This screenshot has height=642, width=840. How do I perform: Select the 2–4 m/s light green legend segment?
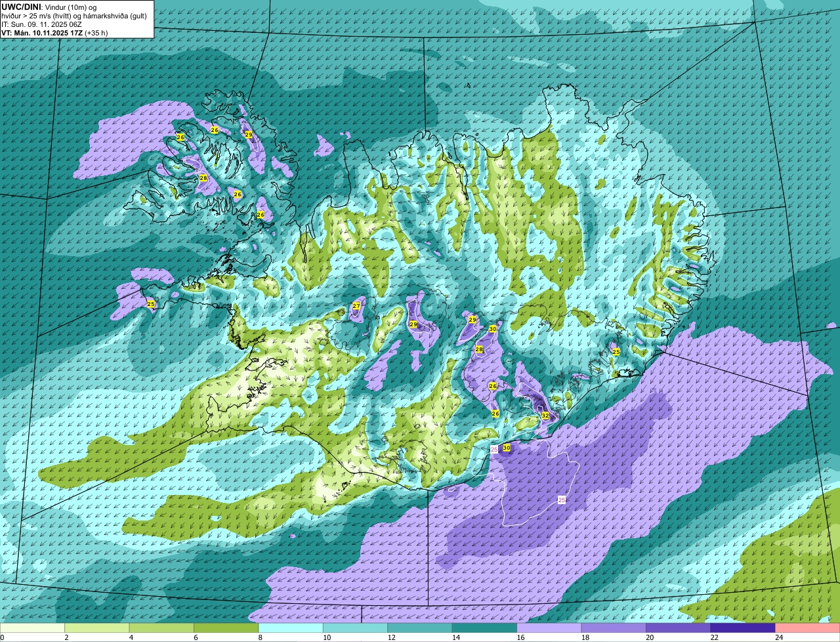click(x=97, y=628)
